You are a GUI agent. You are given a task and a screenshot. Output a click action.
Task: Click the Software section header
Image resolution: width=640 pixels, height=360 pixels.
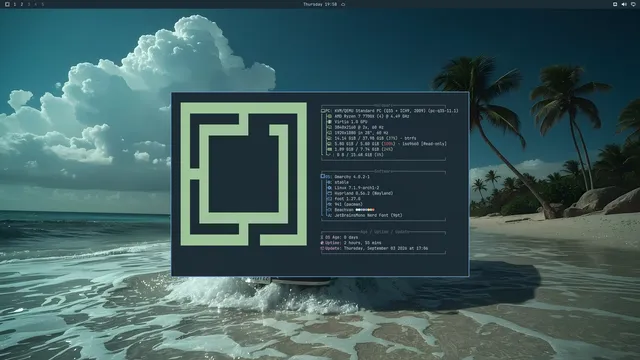click(x=383, y=171)
